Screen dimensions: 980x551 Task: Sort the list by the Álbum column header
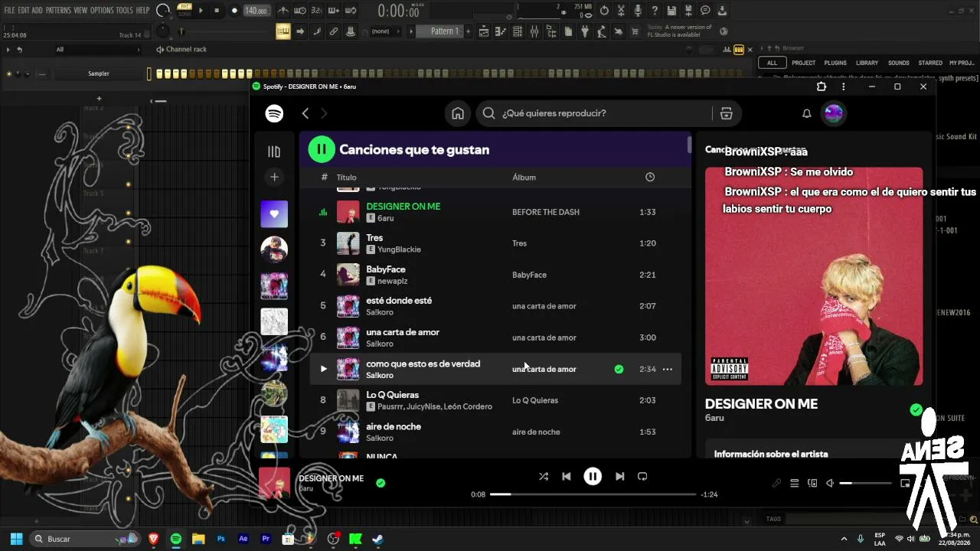pyautogui.click(x=524, y=178)
